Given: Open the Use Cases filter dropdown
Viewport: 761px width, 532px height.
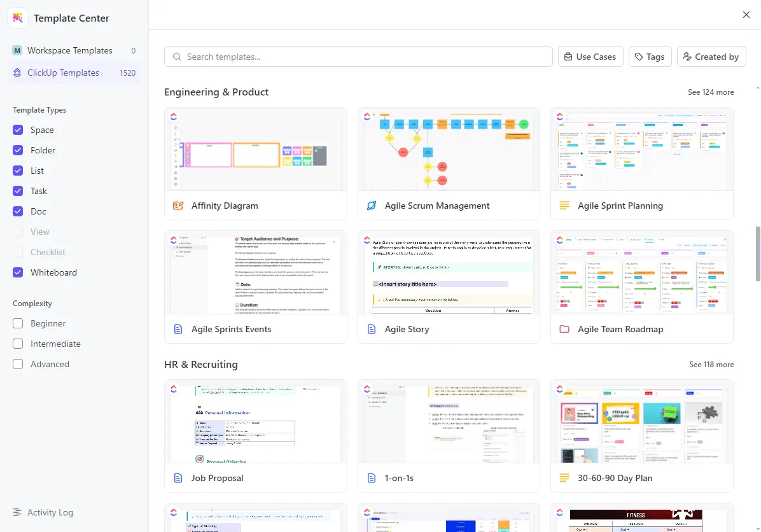Looking at the screenshot, I should coord(590,57).
